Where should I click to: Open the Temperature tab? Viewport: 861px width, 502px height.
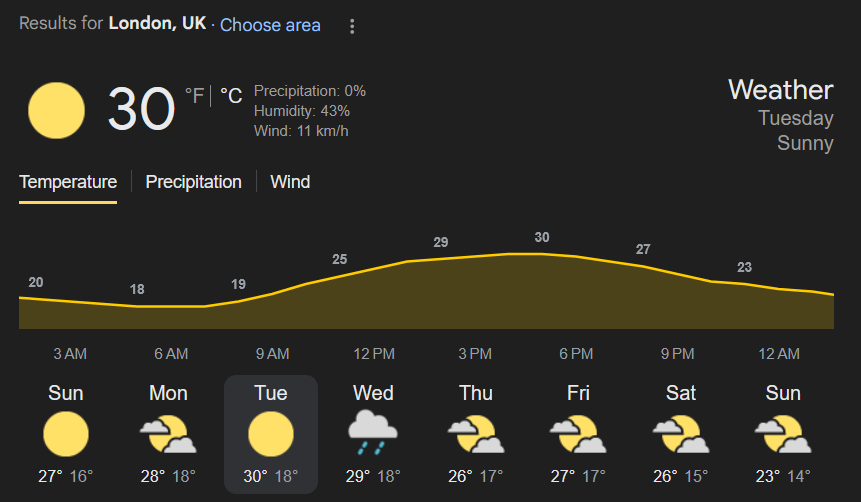(68, 182)
